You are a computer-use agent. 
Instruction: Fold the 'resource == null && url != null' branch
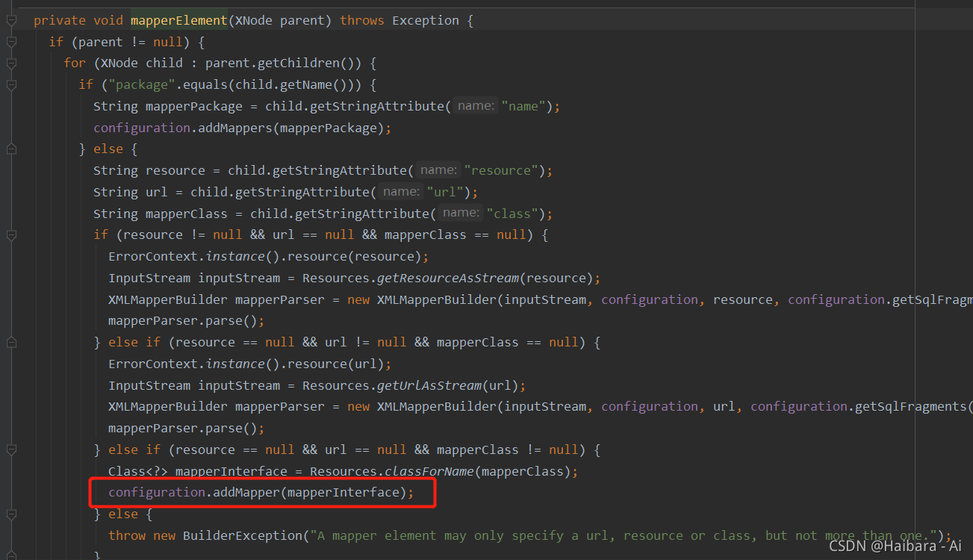pyautogui.click(x=11, y=343)
